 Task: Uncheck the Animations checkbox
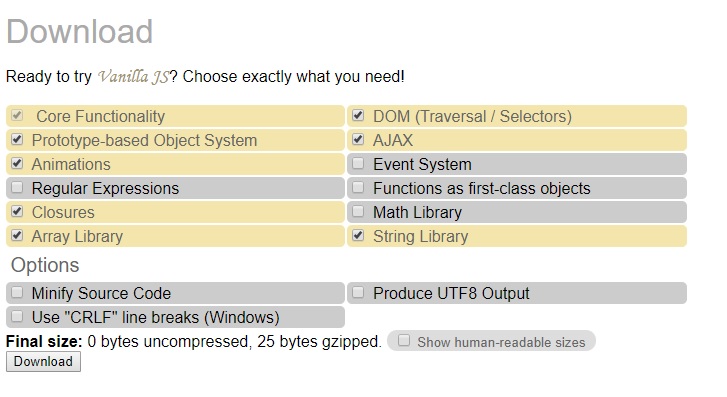tap(17, 163)
